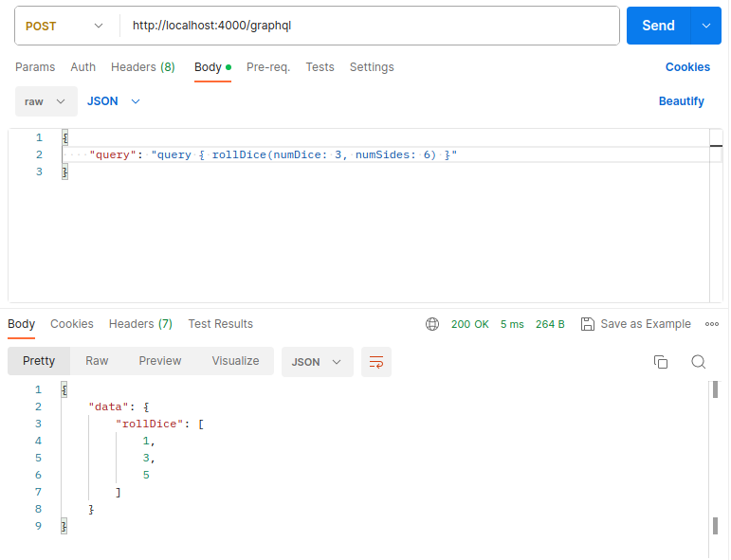The height and width of the screenshot is (560, 731).
Task: Change the request JSON format dropdown
Action: (x=113, y=101)
